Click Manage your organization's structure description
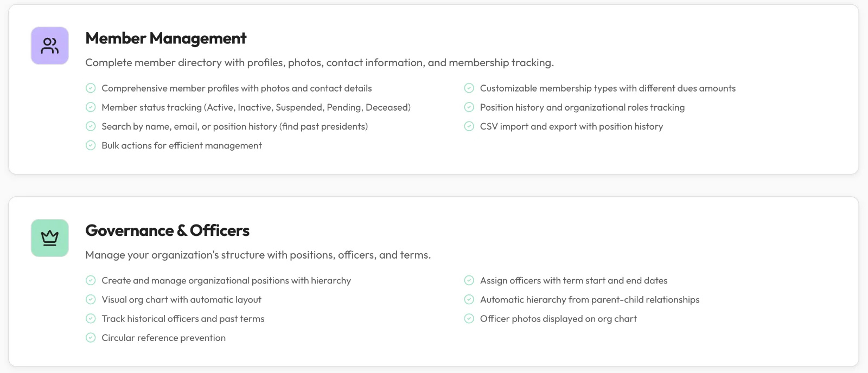Image resolution: width=868 pixels, height=373 pixels. coord(258,255)
